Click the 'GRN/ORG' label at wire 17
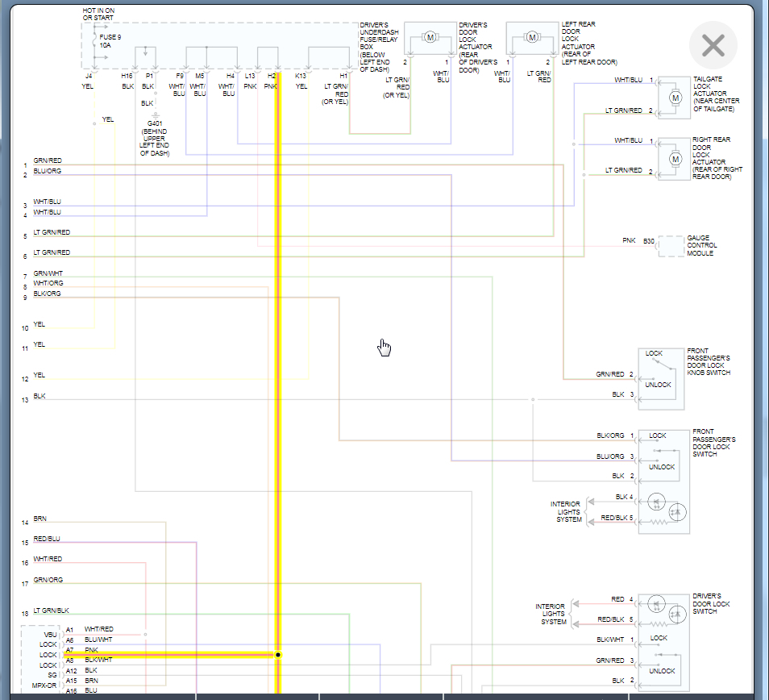The image size is (769, 700). pos(48,580)
